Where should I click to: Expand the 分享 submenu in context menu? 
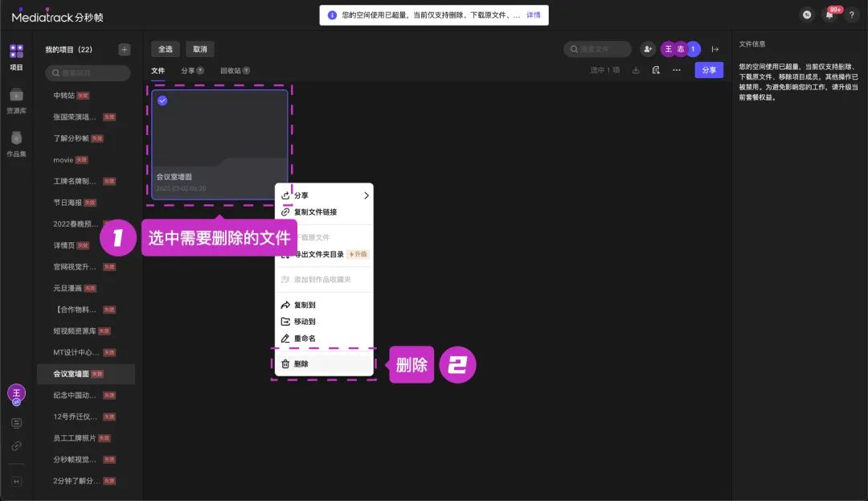pos(366,195)
